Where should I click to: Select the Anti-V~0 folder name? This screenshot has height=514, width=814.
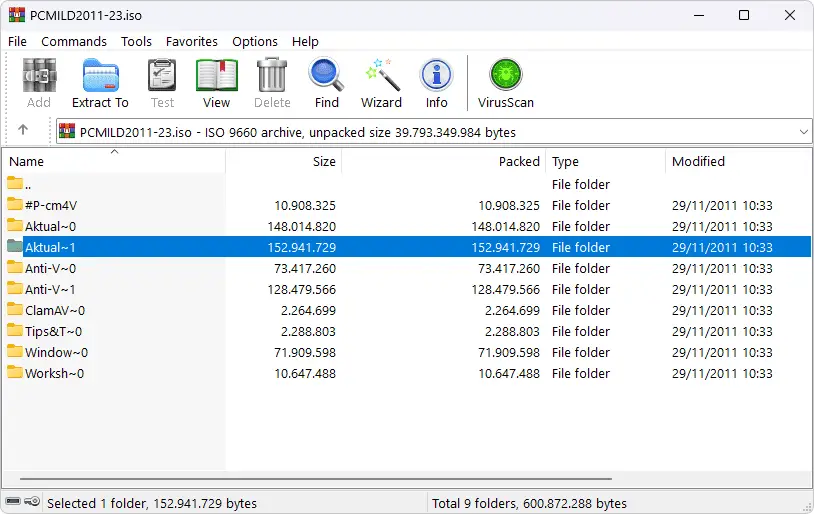(x=50, y=269)
